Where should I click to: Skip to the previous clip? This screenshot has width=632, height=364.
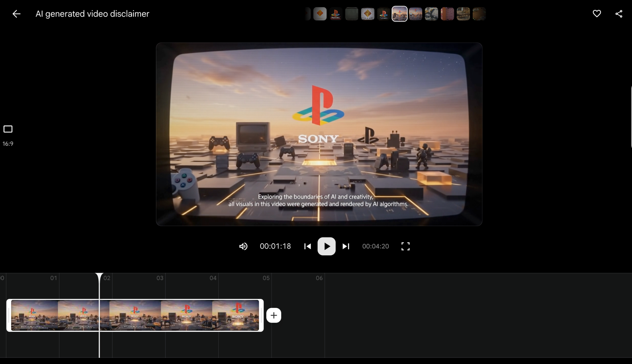click(x=307, y=246)
